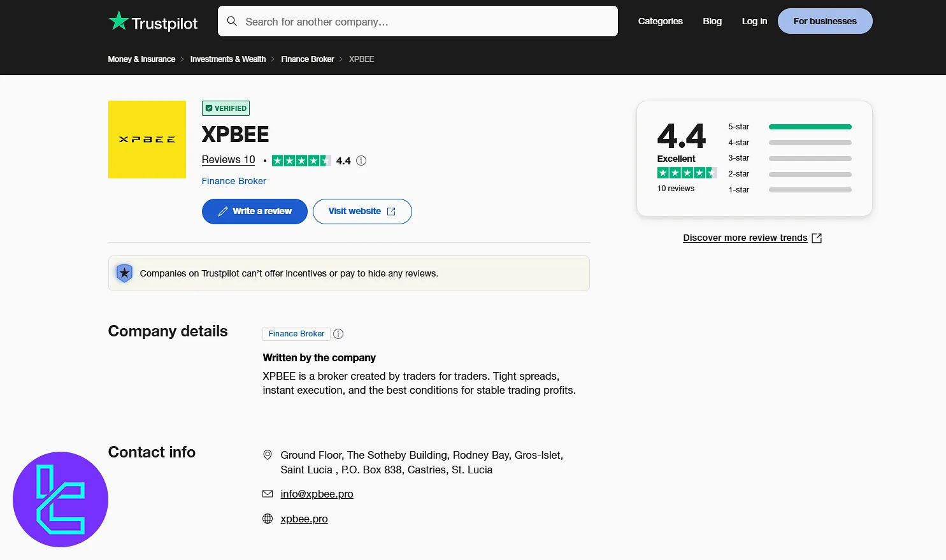
Task: Open the rating info icon beside 4.4
Action: click(x=361, y=161)
